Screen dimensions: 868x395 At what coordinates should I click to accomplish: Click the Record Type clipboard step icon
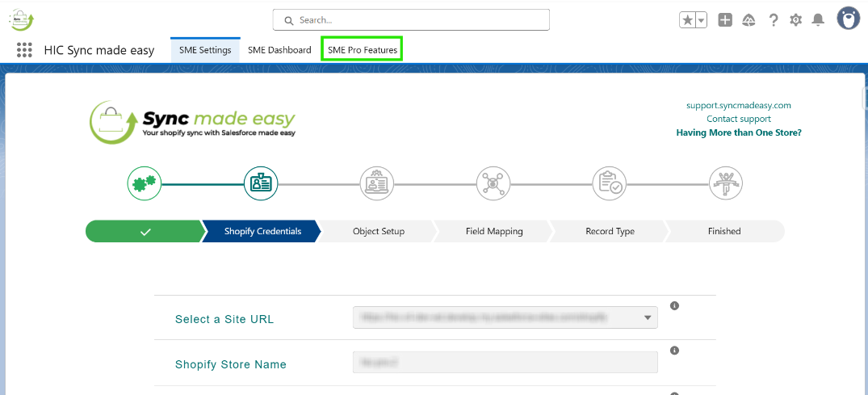pyautogui.click(x=610, y=183)
